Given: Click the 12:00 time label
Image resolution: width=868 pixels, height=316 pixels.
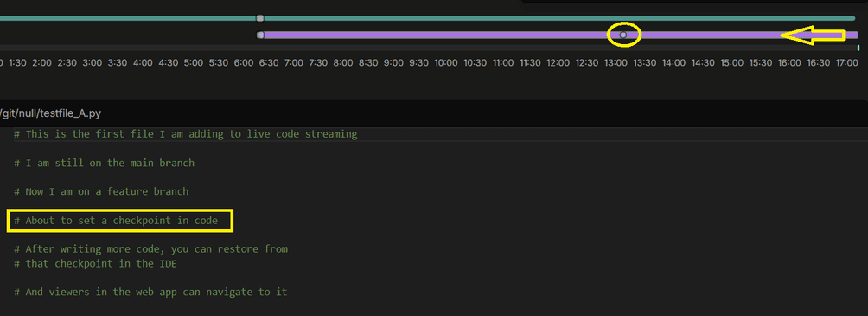Looking at the screenshot, I should pos(558,62).
